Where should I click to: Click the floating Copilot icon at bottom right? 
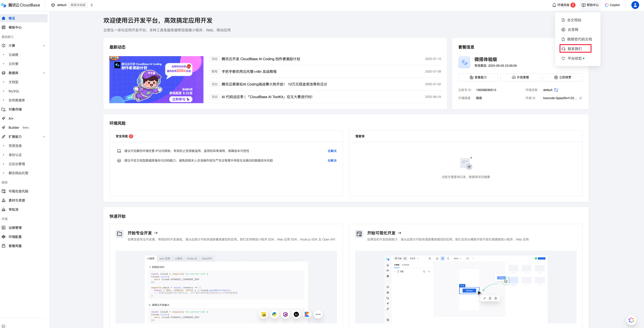[631, 320]
